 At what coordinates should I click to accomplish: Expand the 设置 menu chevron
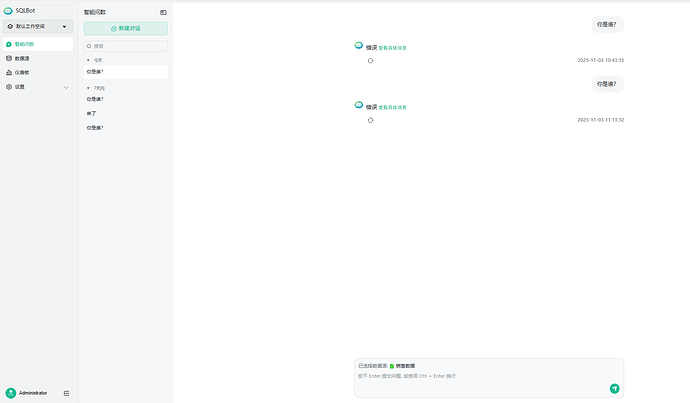tap(67, 87)
